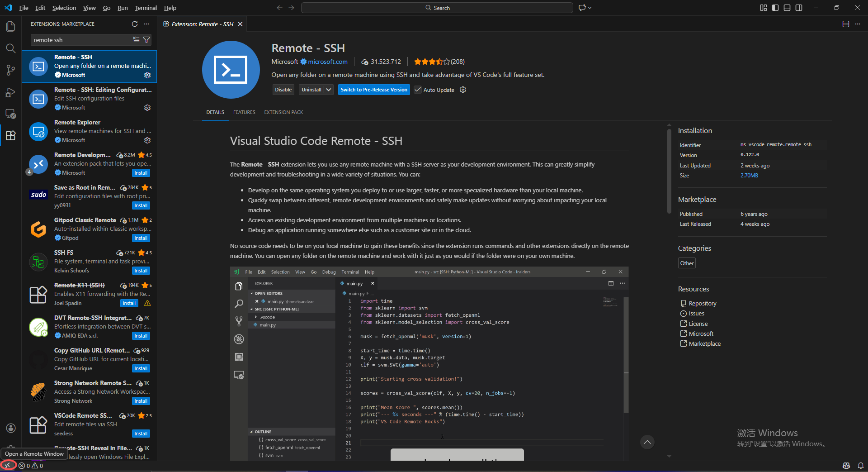The width and height of the screenshot is (868, 472).
Task: Show errors and warnings in the status bar
Action: tap(31, 466)
